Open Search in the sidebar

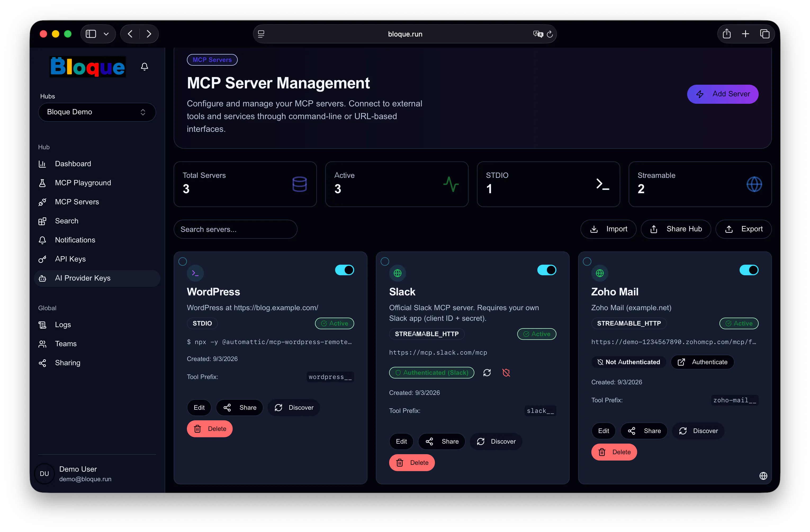point(97,221)
